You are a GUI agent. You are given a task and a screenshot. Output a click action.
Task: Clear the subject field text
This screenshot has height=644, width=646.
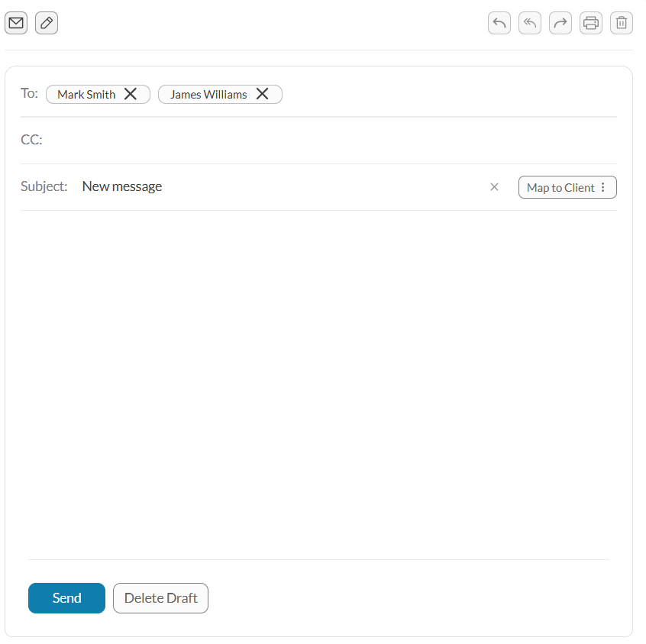click(x=494, y=187)
